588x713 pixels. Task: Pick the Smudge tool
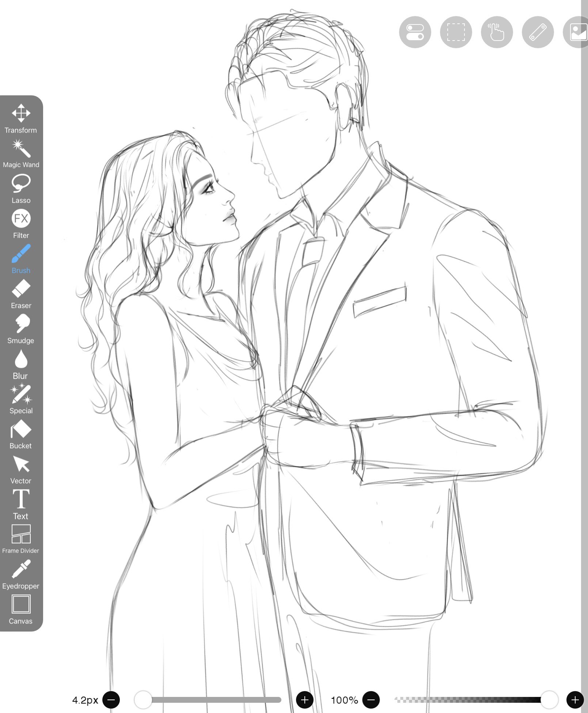(x=21, y=329)
